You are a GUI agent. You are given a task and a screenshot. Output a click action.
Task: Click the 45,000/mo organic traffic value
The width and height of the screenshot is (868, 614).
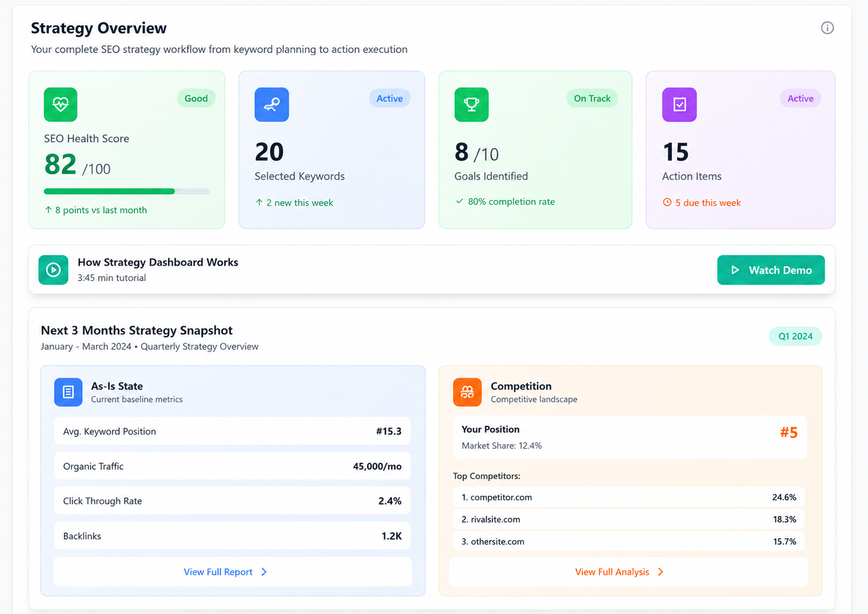click(377, 466)
